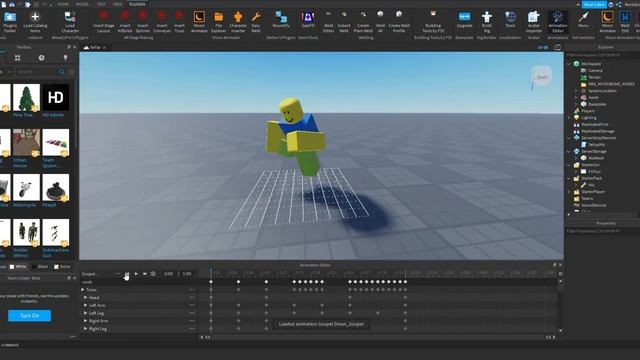Open the Build Rig tool

pyautogui.click(x=487, y=22)
